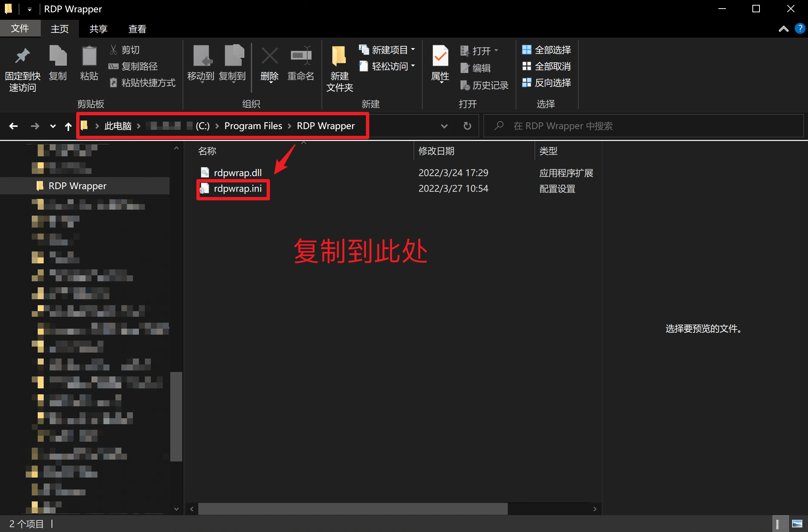Viewport: 808px width, 532px height.
Task: Click the breadcrumb arrow after 此电脑
Action: (139, 126)
